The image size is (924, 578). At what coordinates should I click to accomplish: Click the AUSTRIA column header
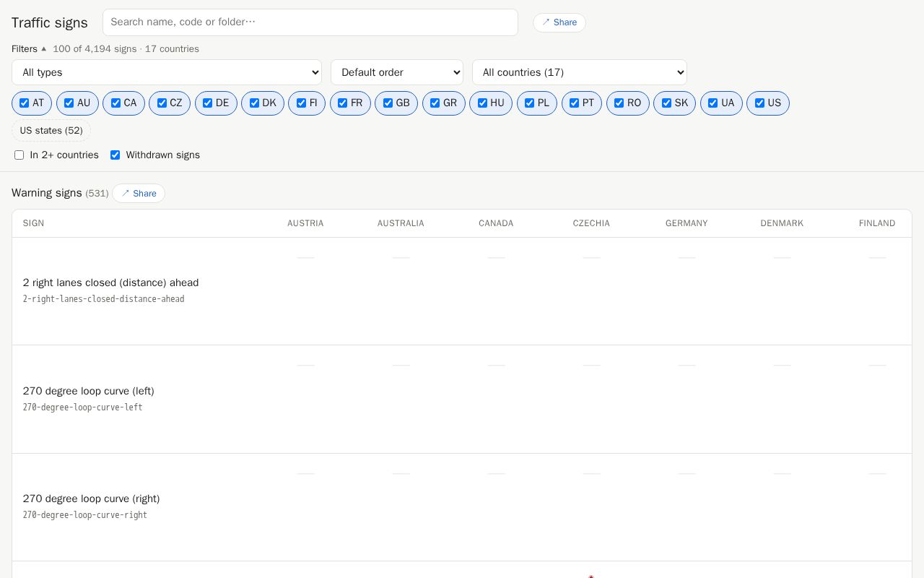[305, 223]
